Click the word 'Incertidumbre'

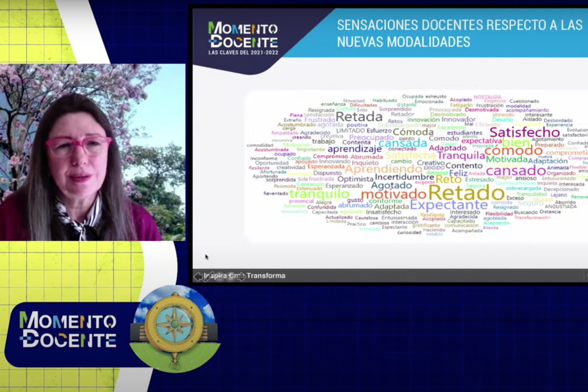[x=404, y=177]
